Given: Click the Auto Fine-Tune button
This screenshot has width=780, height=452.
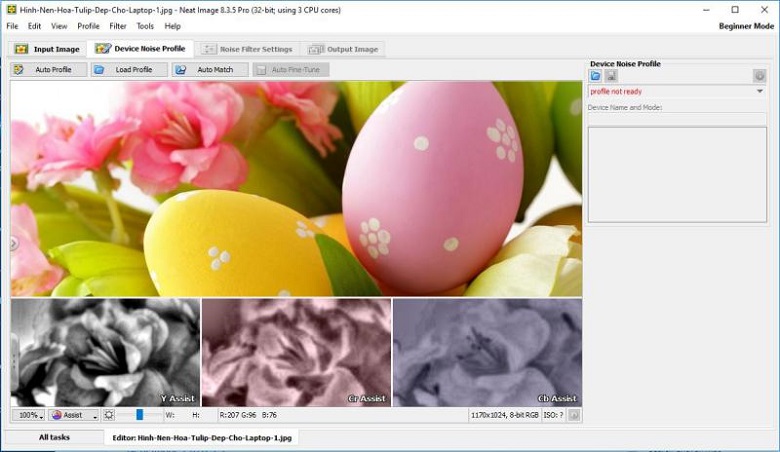Looking at the screenshot, I should pyautogui.click(x=291, y=70).
